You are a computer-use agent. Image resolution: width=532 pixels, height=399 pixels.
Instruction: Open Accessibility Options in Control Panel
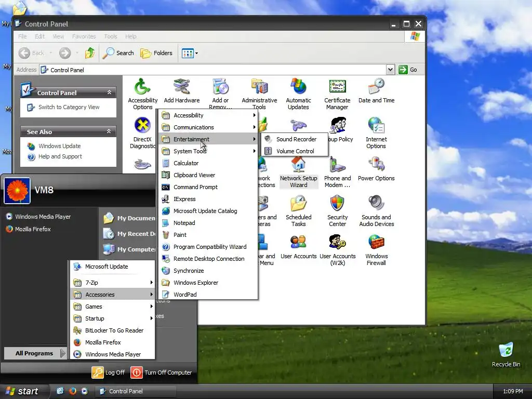pyautogui.click(x=142, y=94)
